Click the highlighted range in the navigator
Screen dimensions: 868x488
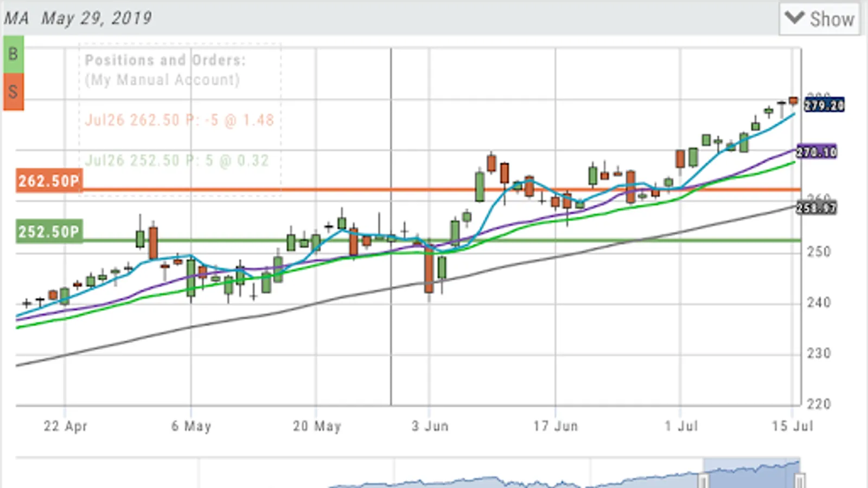click(x=751, y=474)
